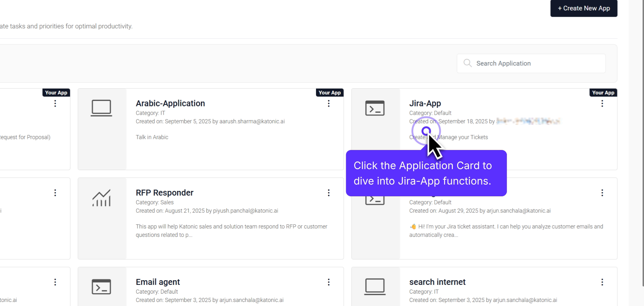Click the Your App badge on Arabic-Application

tap(330, 93)
